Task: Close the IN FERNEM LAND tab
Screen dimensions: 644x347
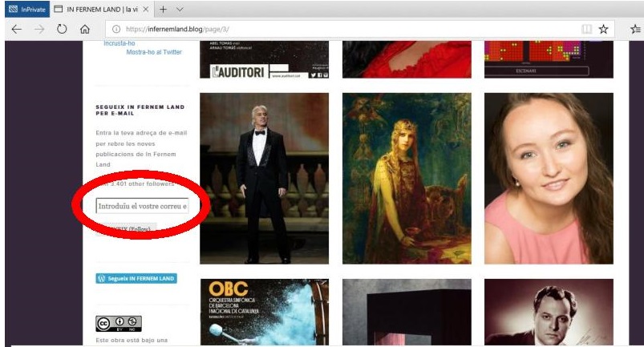Action: coord(144,9)
